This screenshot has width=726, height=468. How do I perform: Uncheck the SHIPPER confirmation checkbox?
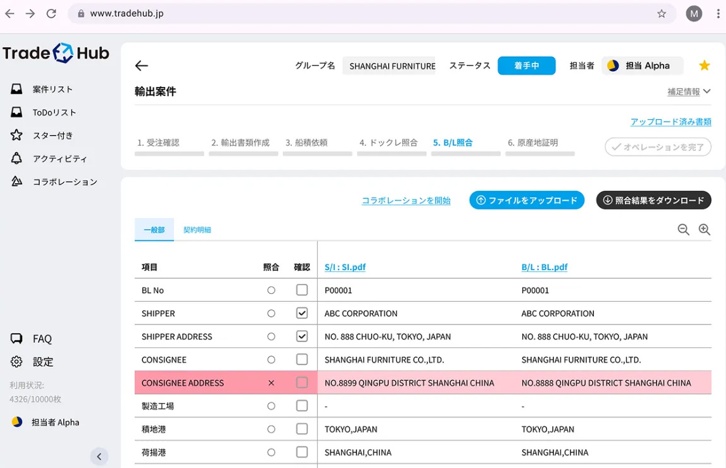tap(302, 313)
